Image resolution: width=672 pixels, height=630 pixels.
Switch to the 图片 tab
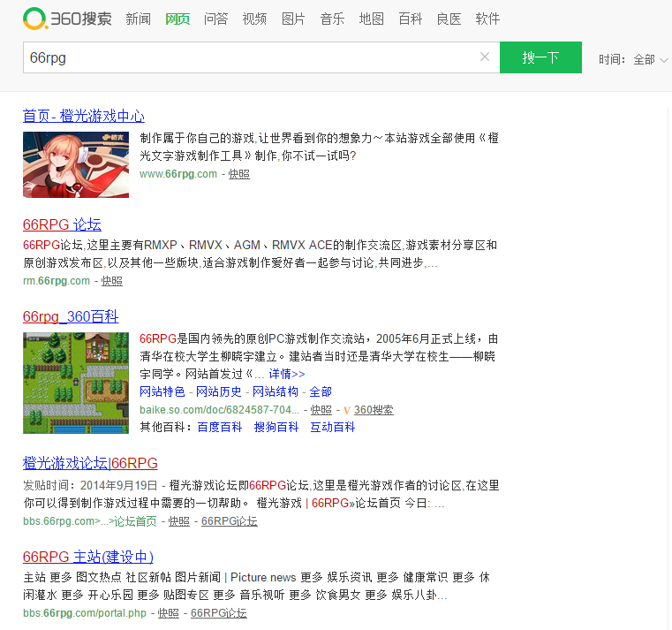tap(293, 19)
